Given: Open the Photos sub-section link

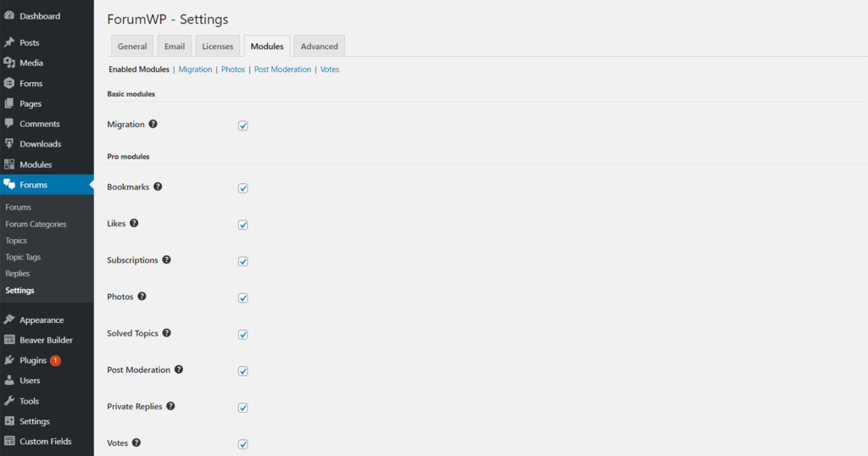Looking at the screenshot, I should (233, 70).
